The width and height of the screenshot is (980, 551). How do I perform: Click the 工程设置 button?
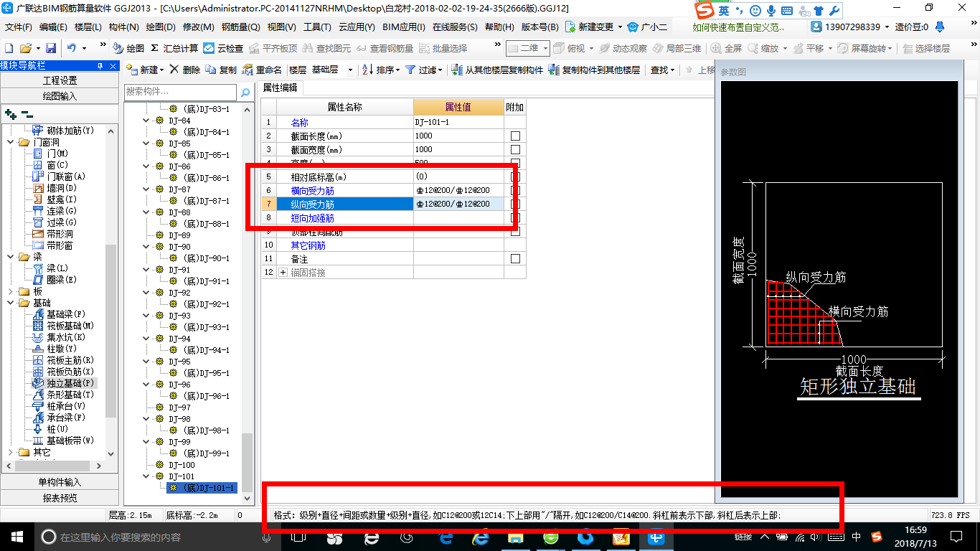tap(60, 80)
